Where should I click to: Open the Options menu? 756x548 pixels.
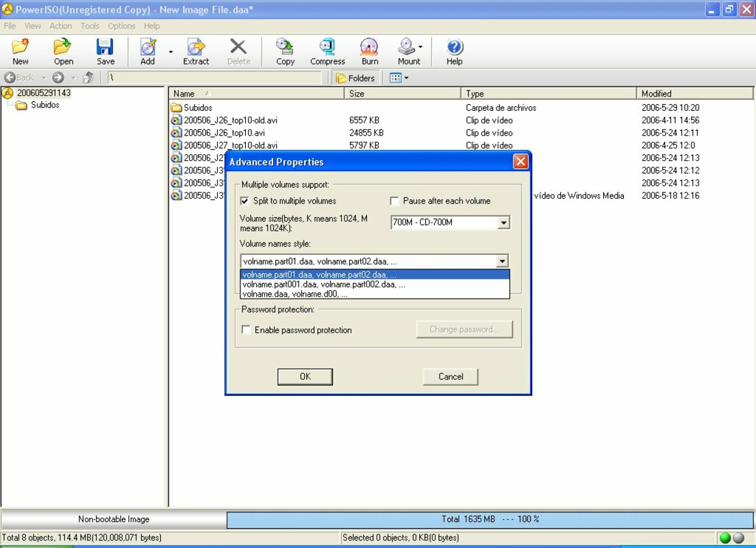pyautogui.click(x=121, y=25)
